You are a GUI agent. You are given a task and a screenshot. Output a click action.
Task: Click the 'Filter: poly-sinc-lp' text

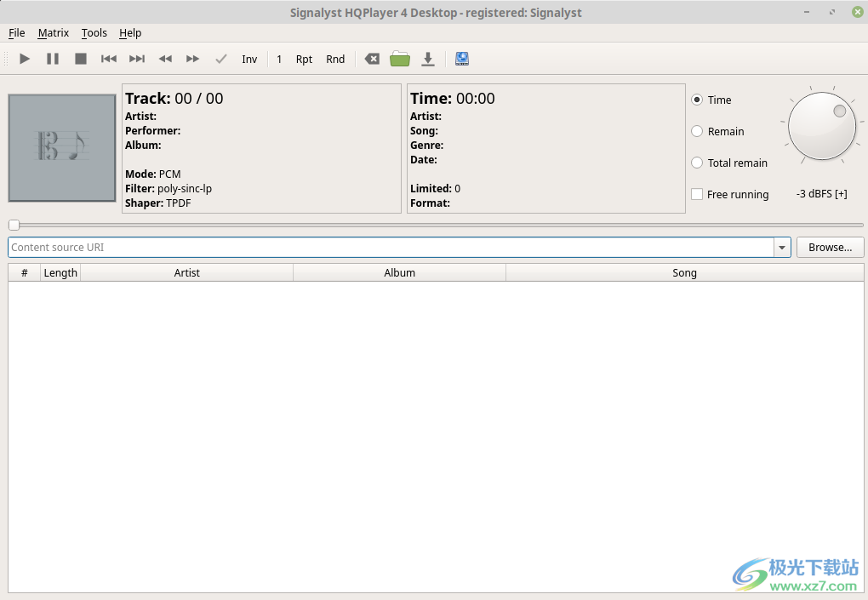[168, 188]
